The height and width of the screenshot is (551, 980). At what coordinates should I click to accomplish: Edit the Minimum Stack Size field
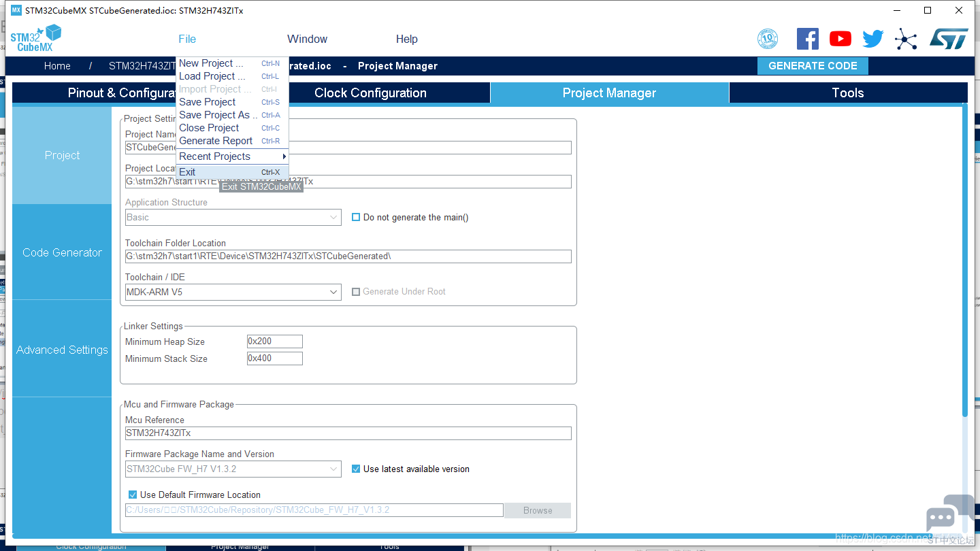(275, 358)
